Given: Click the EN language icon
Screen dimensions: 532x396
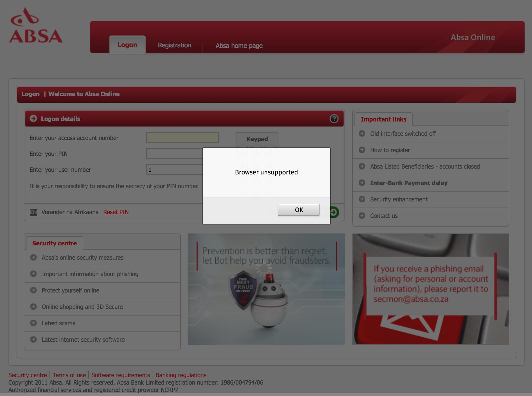Looking at the screenshot, I should [x=33, y=212].
